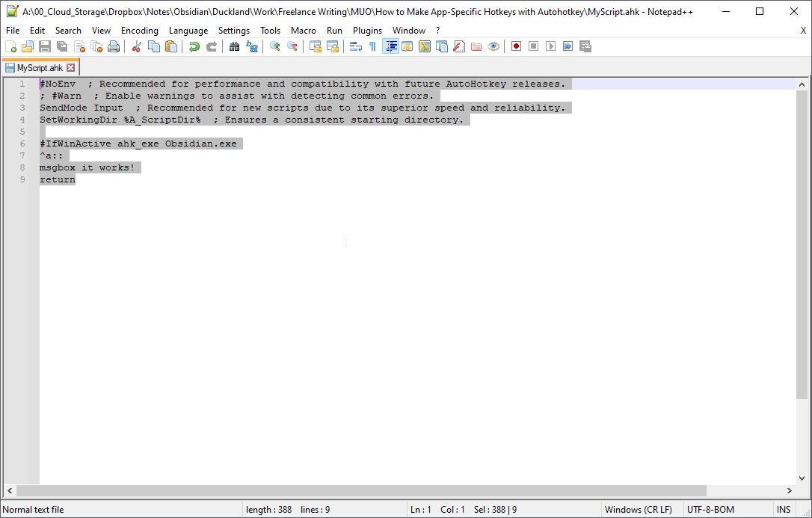
Task: Close the MyScript.ahk tab with its X
Action: coord(71,68)
